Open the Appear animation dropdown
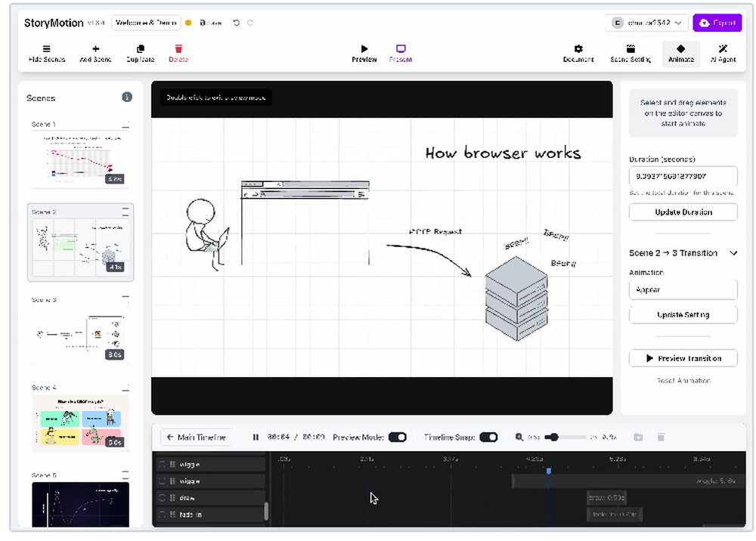The height and width of the screenshot is (541, 756). (x=683, y=289)
